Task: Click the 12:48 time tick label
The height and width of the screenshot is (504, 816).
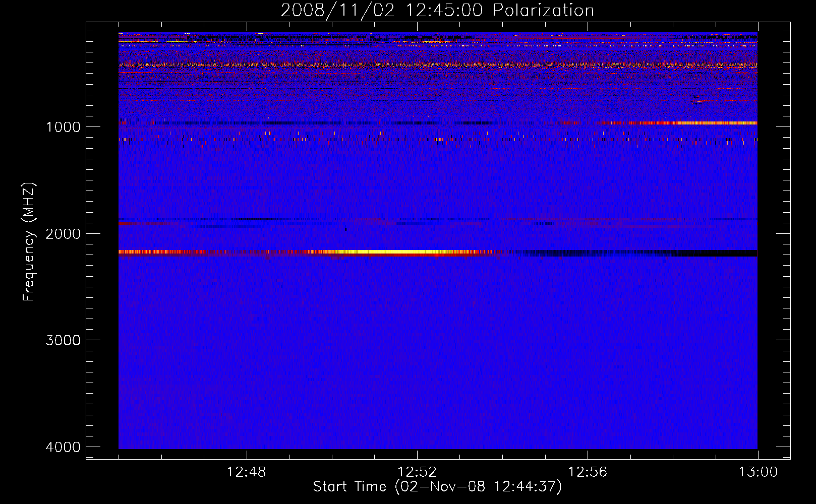Action: click(247, 472)
